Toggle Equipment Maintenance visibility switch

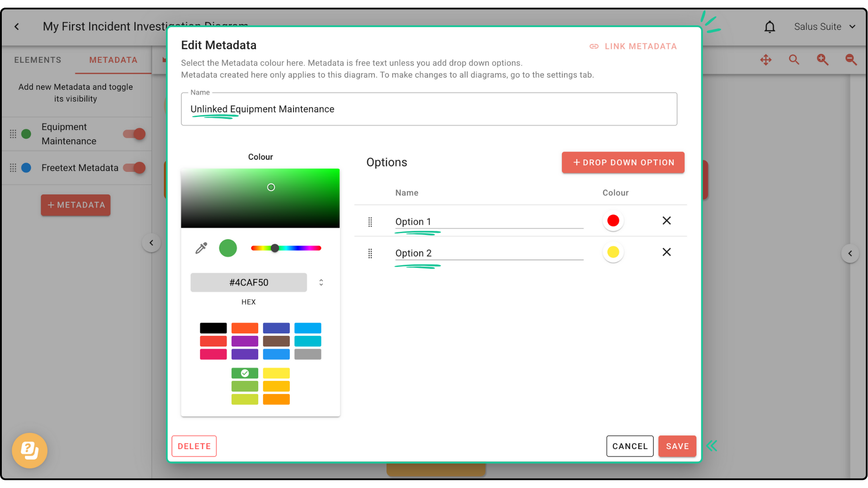point(135,134)
